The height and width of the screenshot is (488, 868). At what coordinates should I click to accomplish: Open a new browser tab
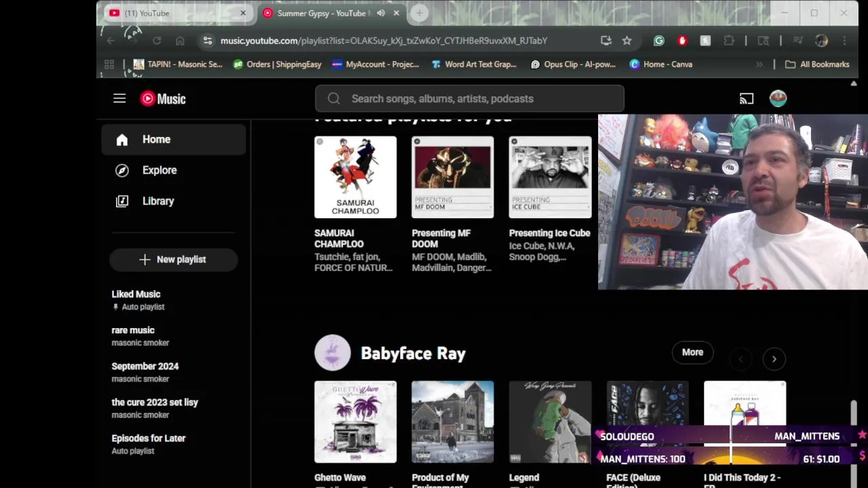click(x=419, y=13)
